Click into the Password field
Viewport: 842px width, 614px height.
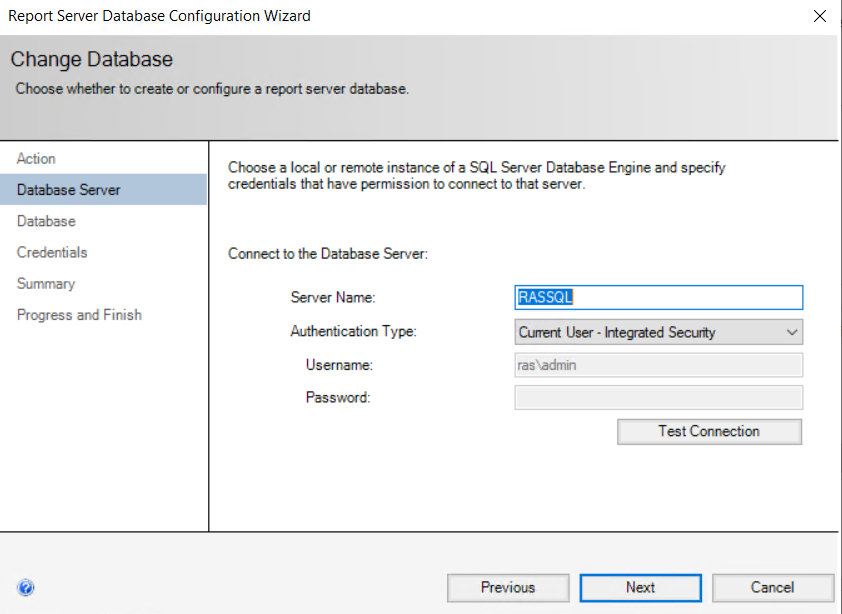658,398
